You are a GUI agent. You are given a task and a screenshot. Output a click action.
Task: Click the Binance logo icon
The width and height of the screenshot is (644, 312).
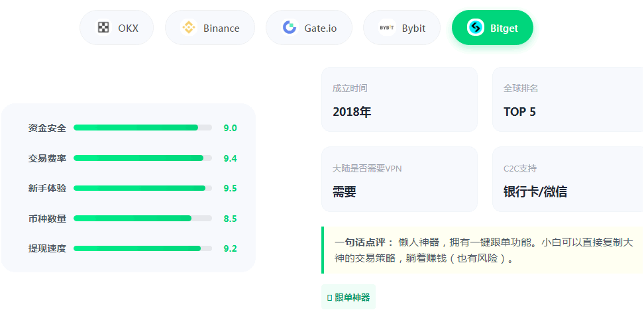189,28
